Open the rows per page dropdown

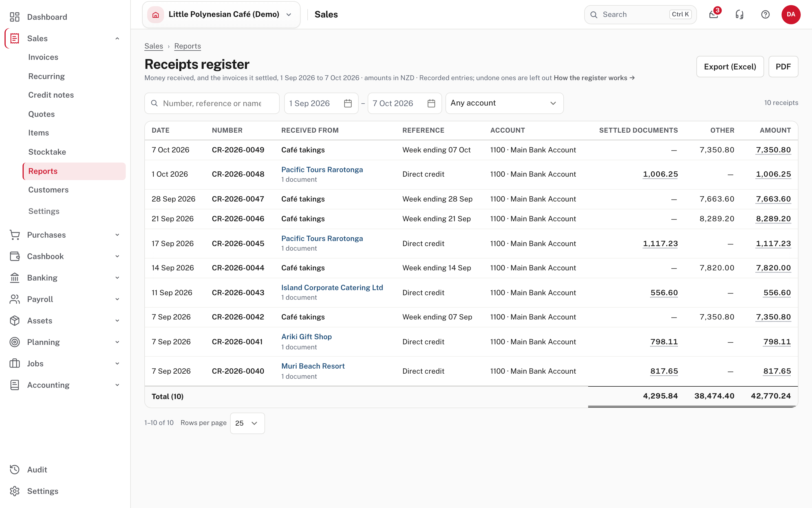click(247, 423)
